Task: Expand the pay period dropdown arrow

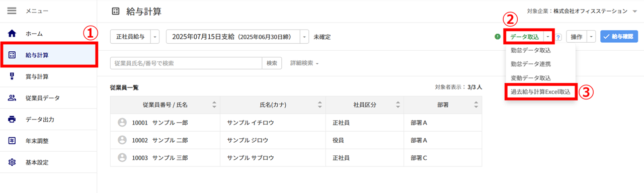Action: [304, 37]
